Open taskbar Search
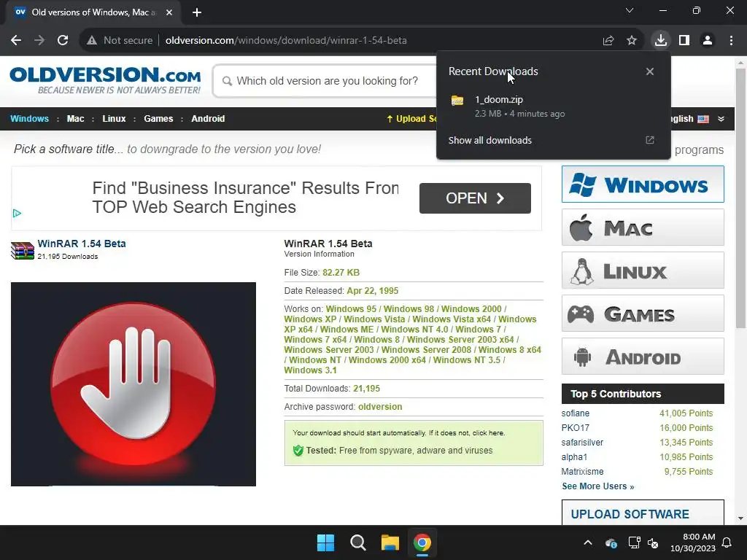The image size is (747, 560). click(x=357, y=542)
